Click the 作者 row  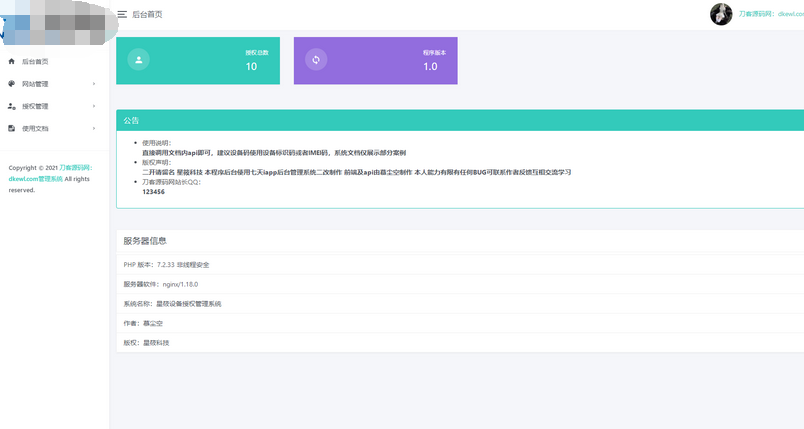[460, 323]
